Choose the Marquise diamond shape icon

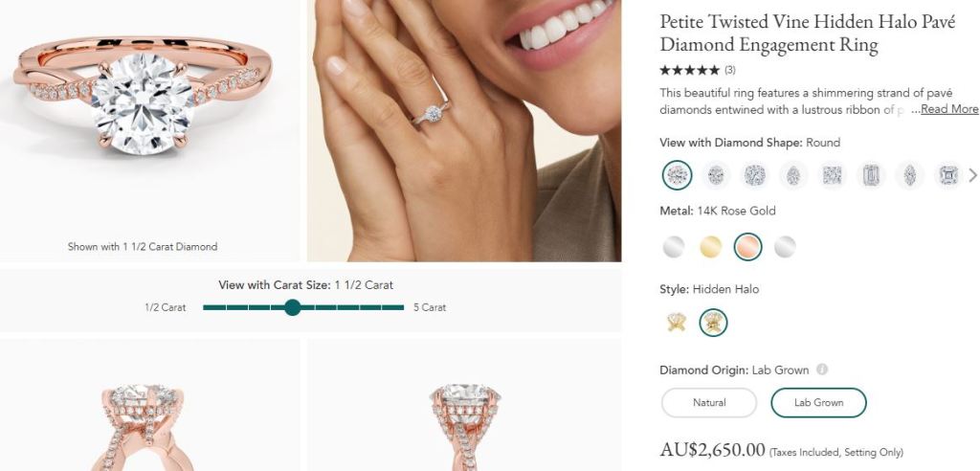(x=910, y=175)
